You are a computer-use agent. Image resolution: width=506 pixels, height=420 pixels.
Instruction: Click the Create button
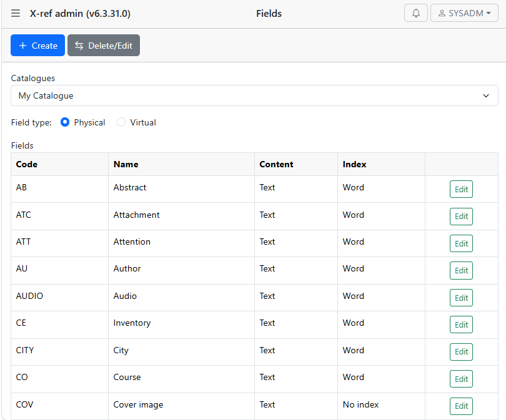[37, 46]
